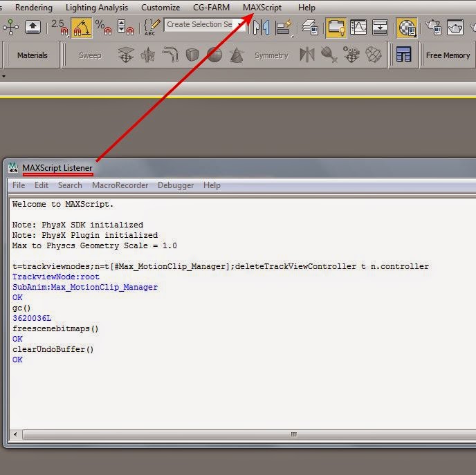Open the CG-FARM menu

tap(211, 8)
